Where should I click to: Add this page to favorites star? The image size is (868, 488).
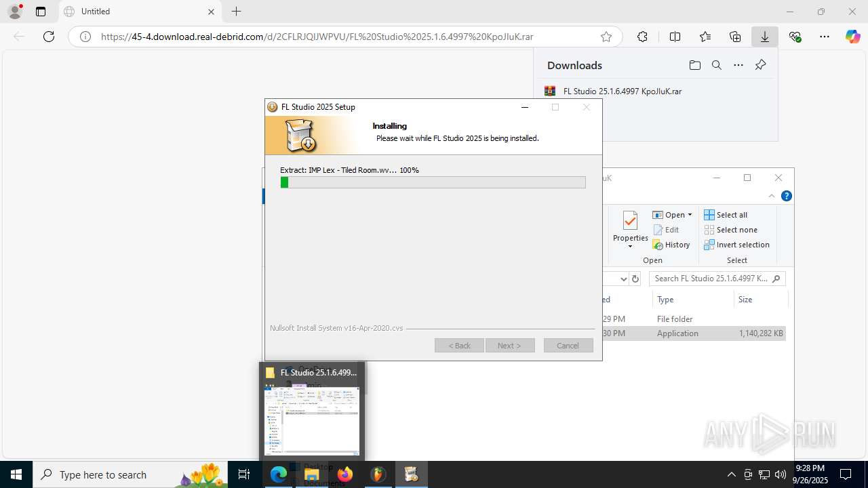coord(606,37)
